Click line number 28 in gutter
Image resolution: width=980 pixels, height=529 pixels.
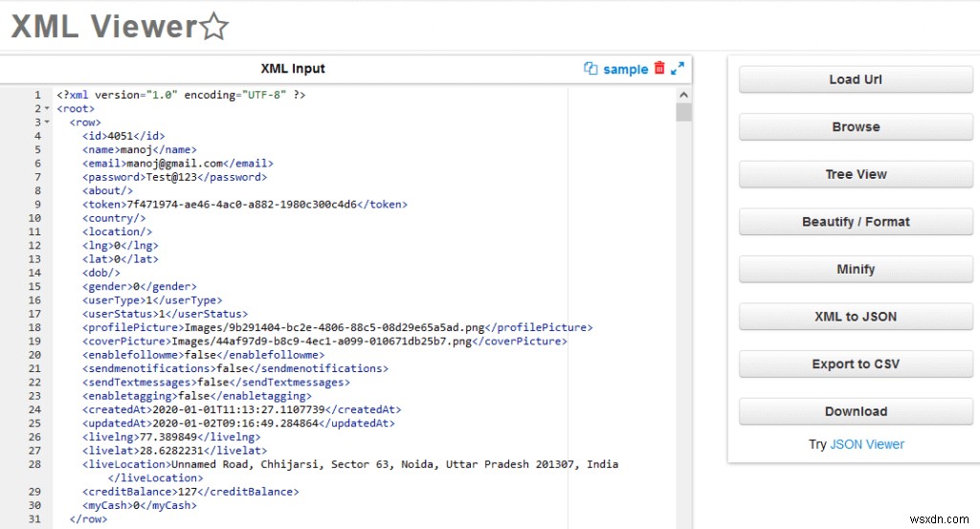point(34,465)
